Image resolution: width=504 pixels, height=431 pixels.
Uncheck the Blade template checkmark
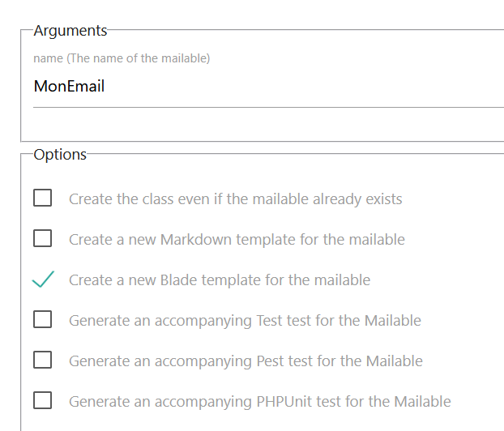43,280
